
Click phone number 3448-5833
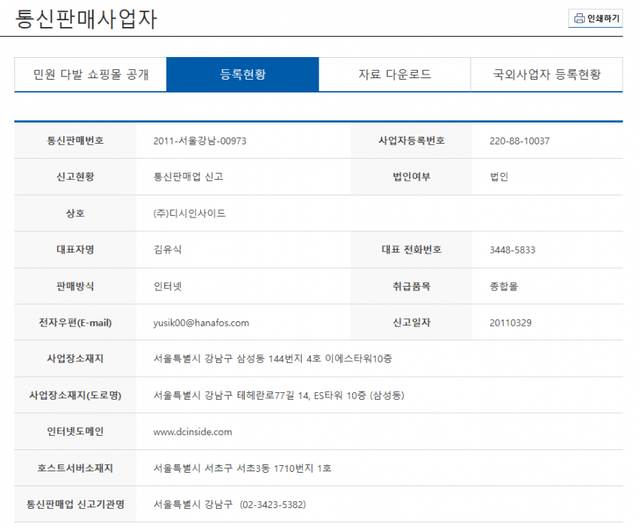[x=512, y=250]
